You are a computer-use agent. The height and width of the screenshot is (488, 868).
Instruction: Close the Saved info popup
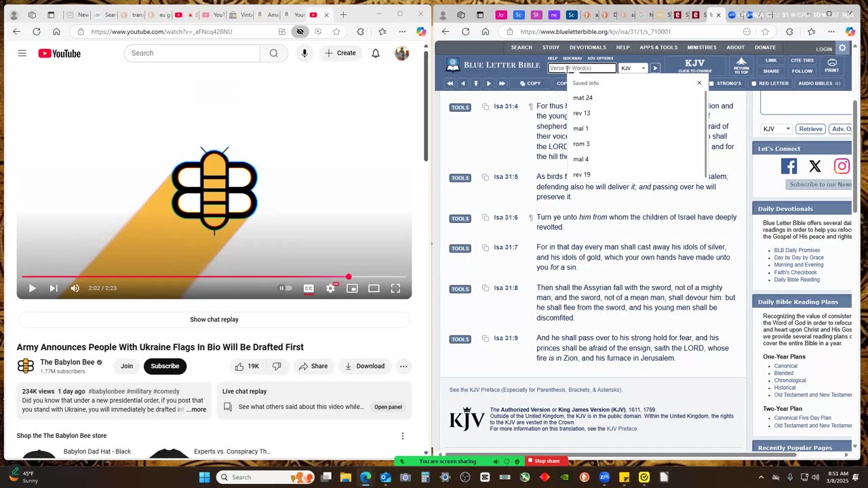(x=699, y=83)
